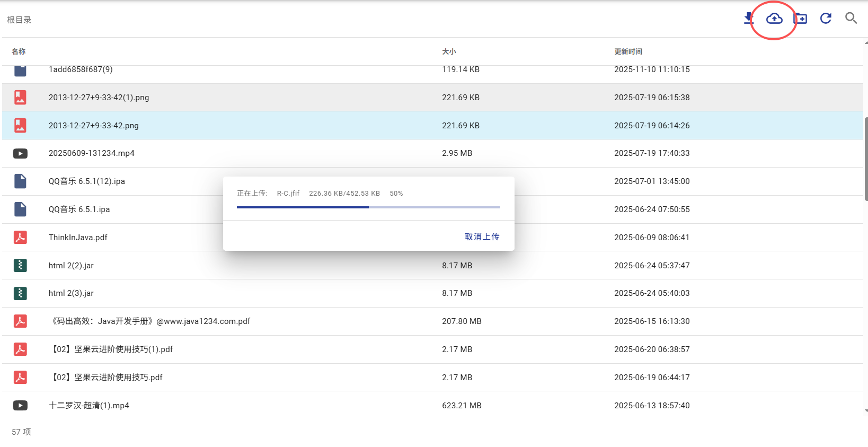
Task: Create a new folder with the folder-plus icon
Action: point(800,19)
